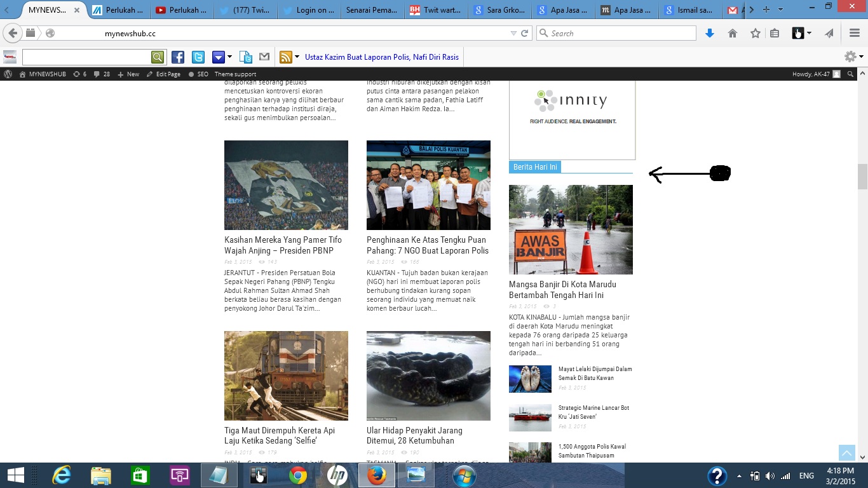
Task: Open the Firefox hamburger menu
Action: [855, 33]
